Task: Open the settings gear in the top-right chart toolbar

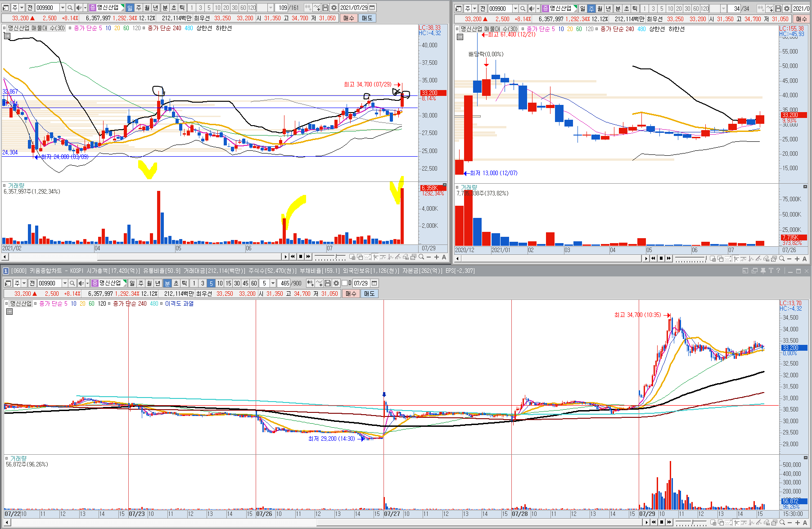Action: coord(787,9)
